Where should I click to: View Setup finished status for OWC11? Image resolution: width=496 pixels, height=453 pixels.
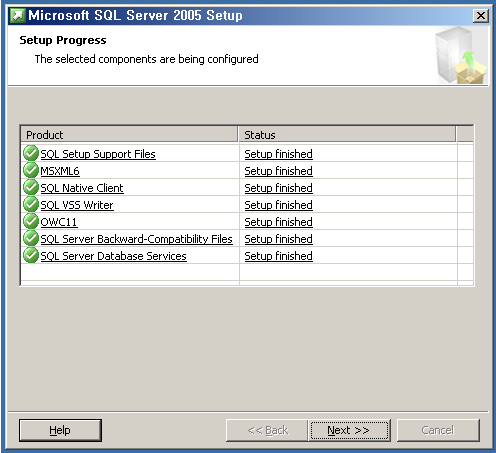278,222
